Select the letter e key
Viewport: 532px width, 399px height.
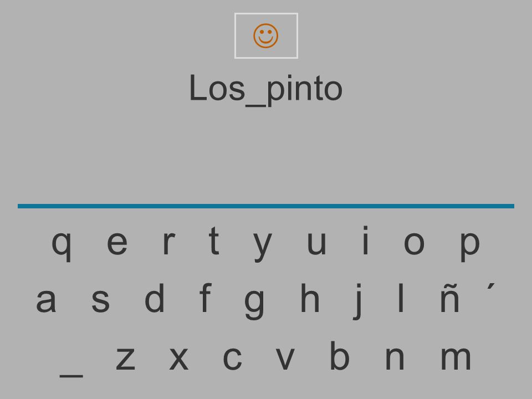(117, 243)
